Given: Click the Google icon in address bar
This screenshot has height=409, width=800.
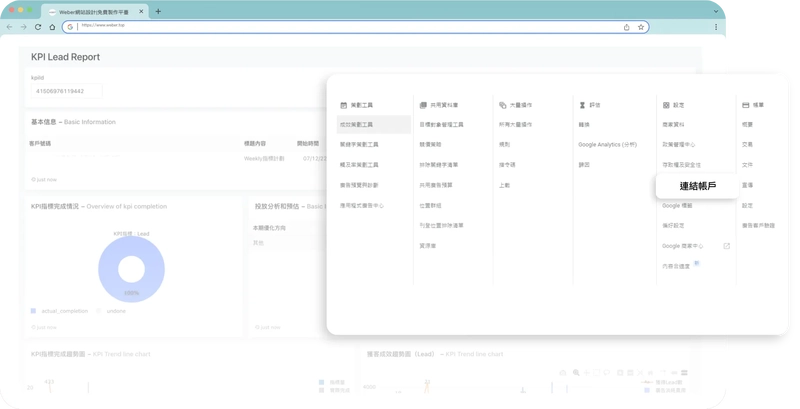Looking at the screenshot, I should 70,27.
